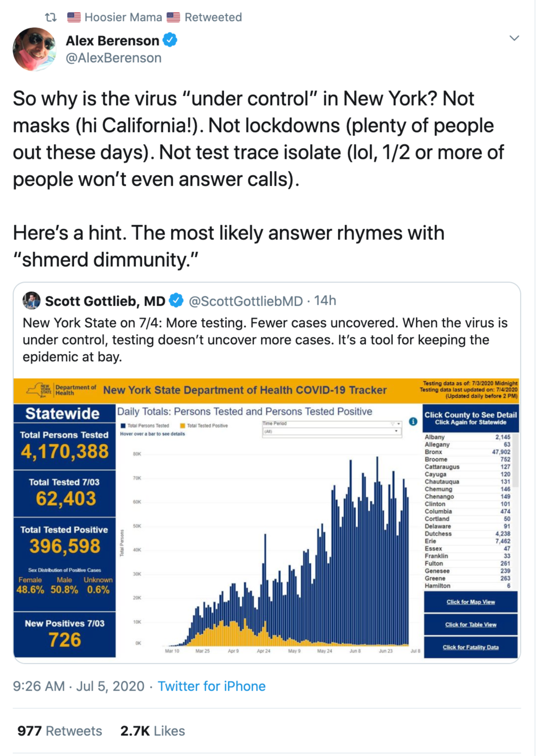The image size is (537, 756).
Task: Open the Twitter for iPhone source link
Action: pyautogui.click(x=211, y=686)
